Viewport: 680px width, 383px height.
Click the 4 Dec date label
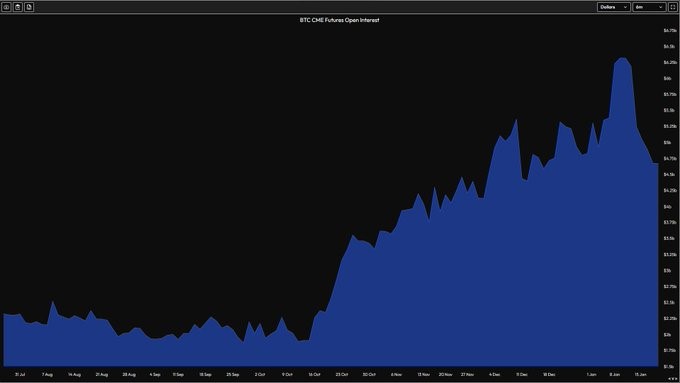tap(494, 374)
